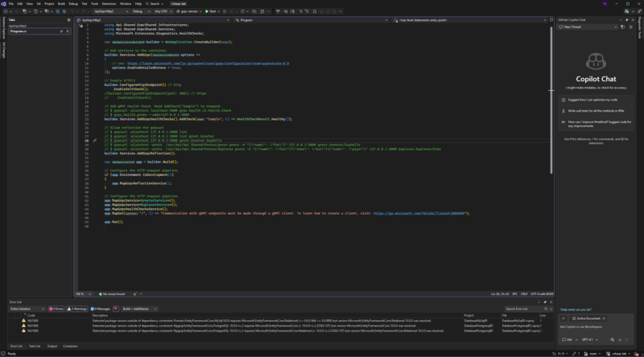
Task: Click the Error List filter funnel icon
Action: pos(116,309)
